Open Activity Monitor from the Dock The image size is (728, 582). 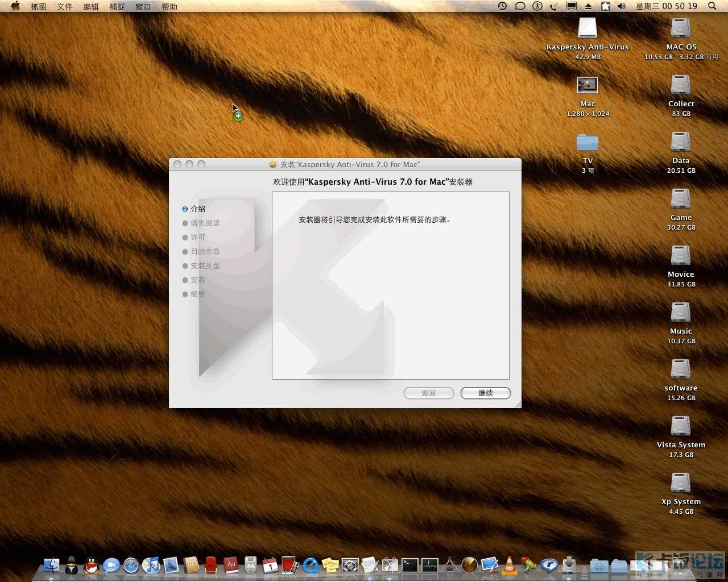point(430,565)
